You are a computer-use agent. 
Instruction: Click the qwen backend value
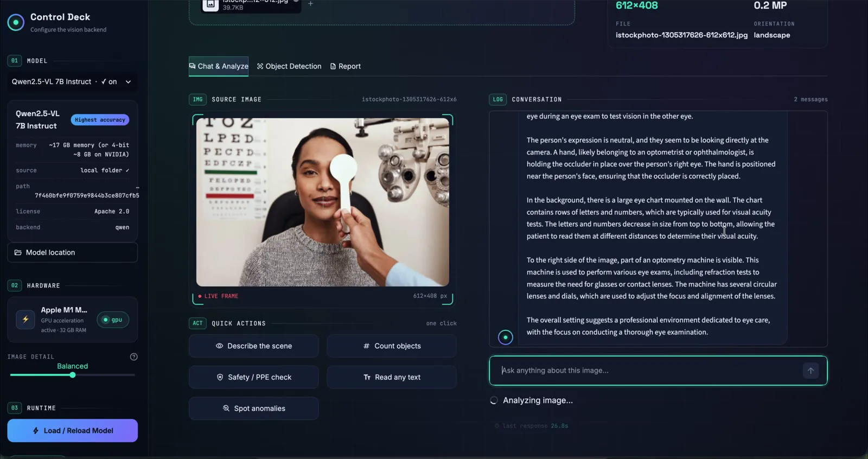pos(122,227)
